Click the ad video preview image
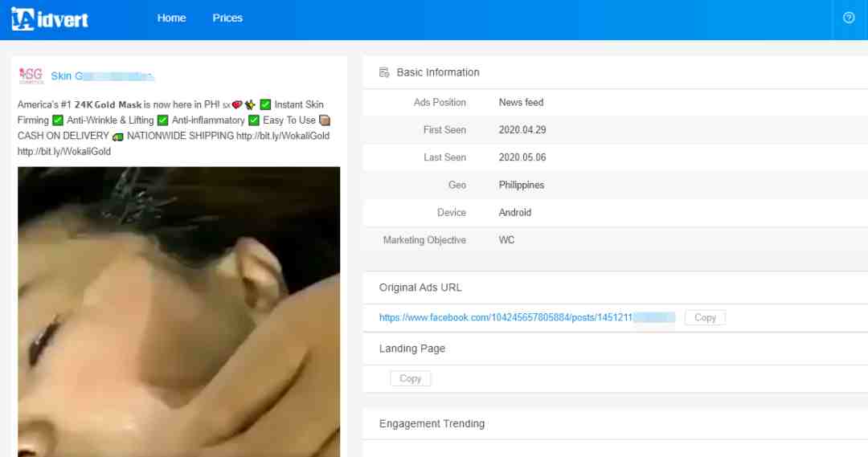Image resolution: width=868 pixels, height=457 pixels. 178,312
